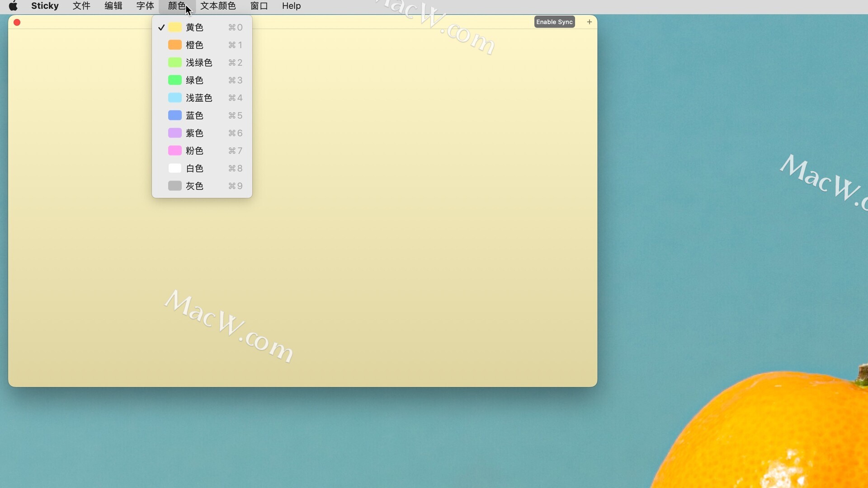Close the sticky note with red button
The width and height of the screenshot is (868, 488).
17,23
